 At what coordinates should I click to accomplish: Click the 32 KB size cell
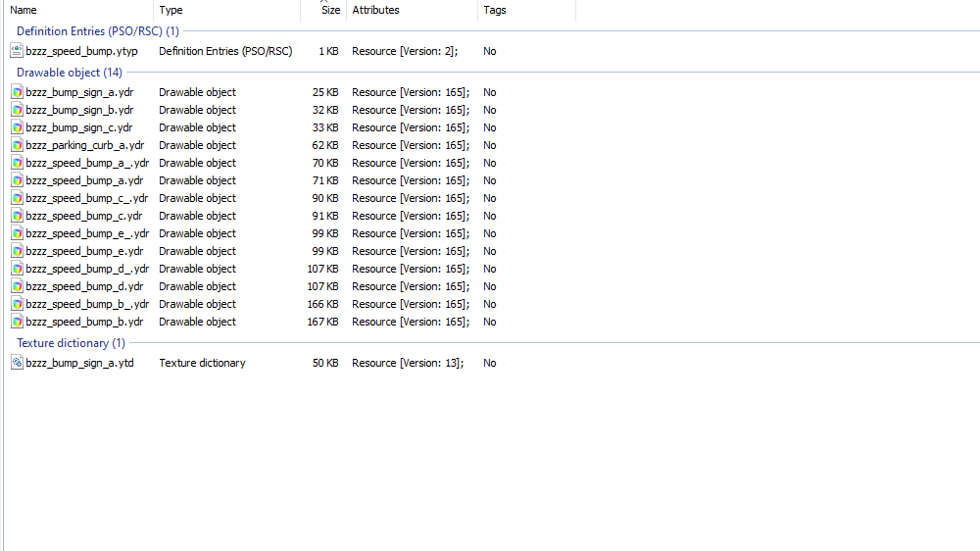325,110
